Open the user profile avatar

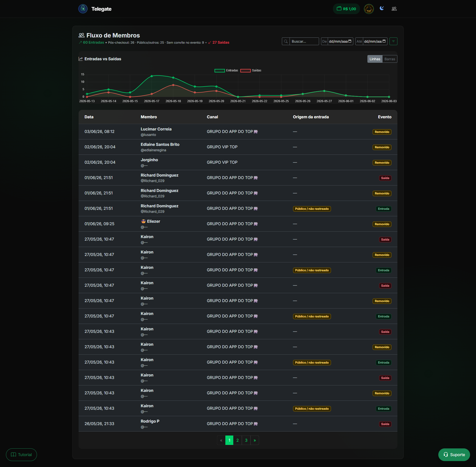369,9
